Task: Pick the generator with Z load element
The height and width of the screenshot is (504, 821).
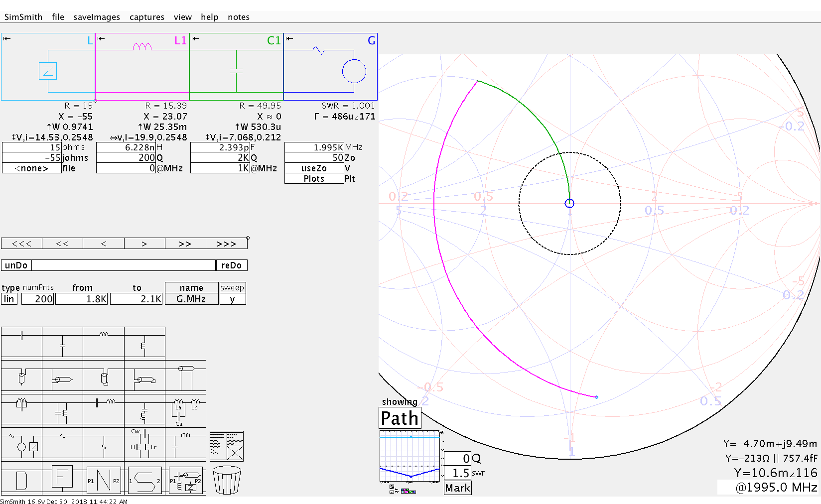Action: point(21,443)
